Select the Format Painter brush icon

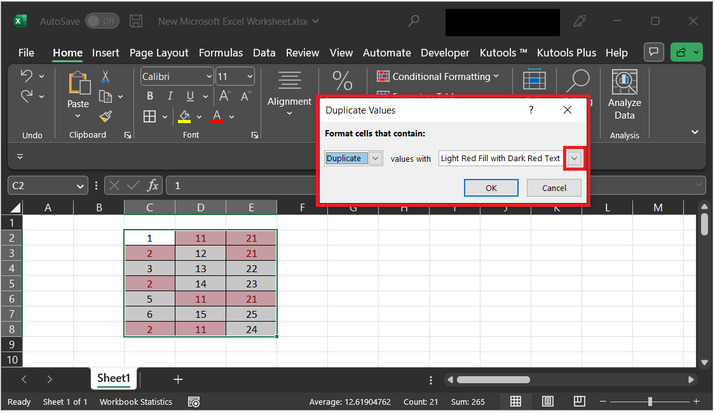(105, 116)
